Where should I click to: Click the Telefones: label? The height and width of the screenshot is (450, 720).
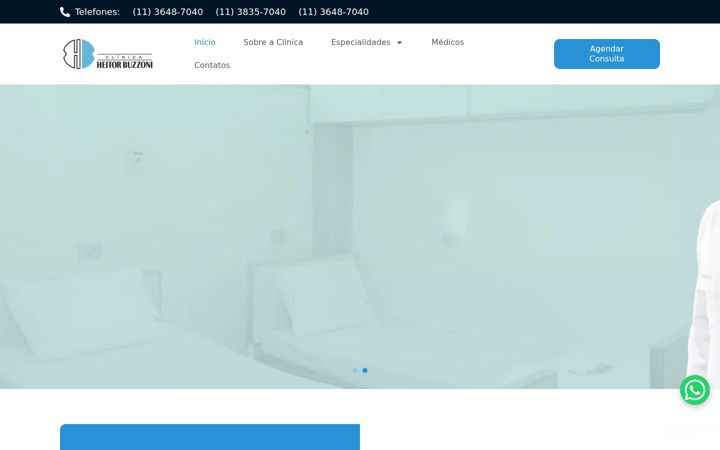97,12
